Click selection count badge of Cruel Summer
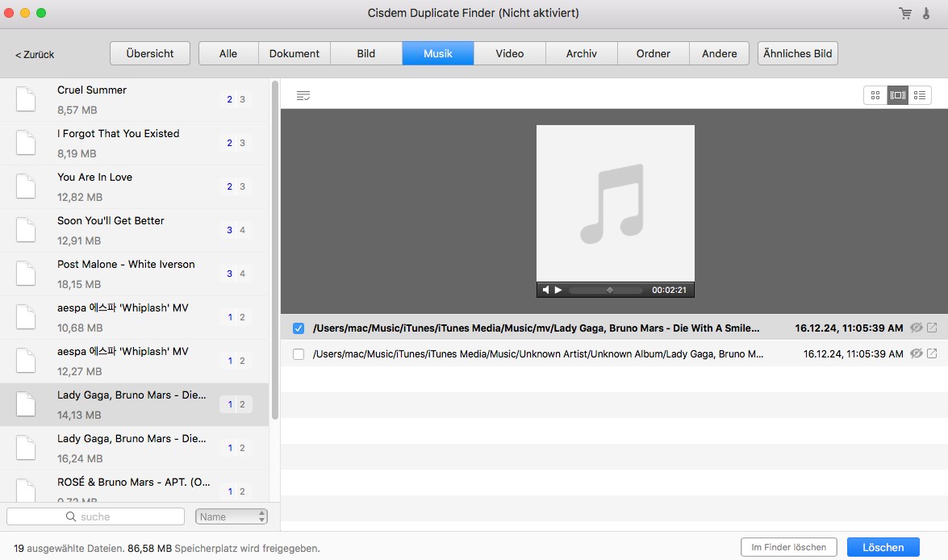The width and height of the screenshot is (948, 560). pos(236,99)
